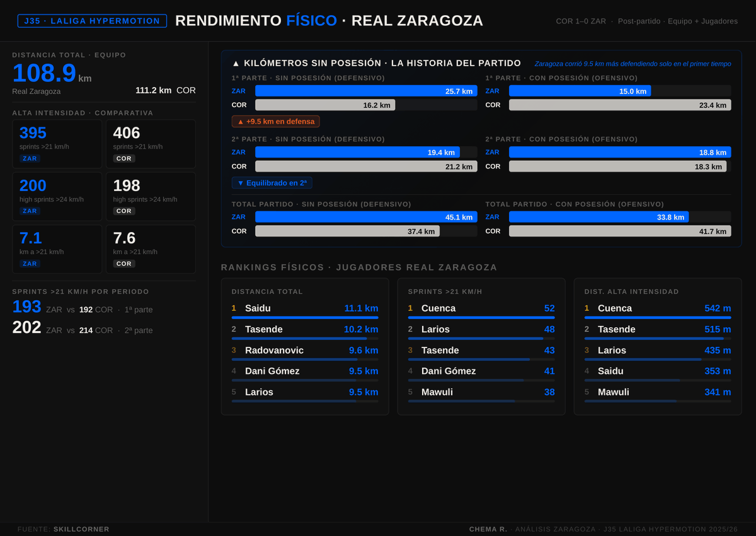
Task: Select Dani Gómez in Distancia Total ranking
Action: pos(305,372)
